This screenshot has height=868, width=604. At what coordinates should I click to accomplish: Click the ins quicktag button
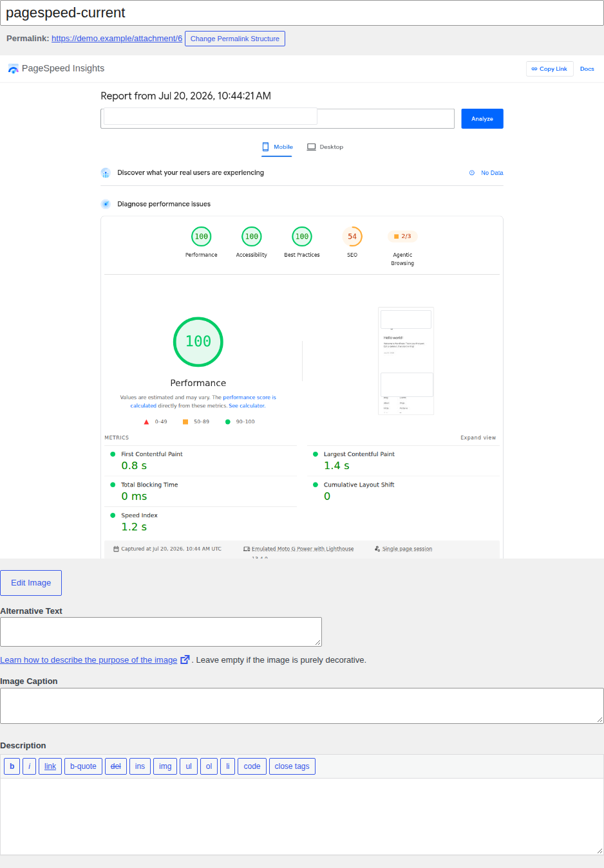click(x=140, y=766)
